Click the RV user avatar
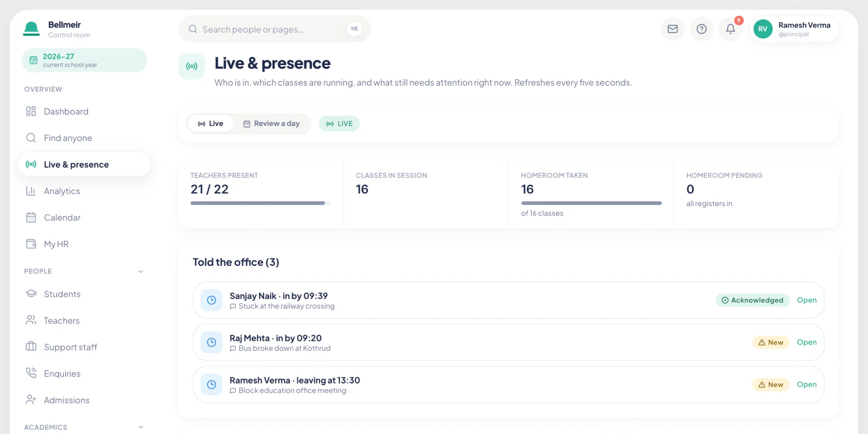Screen dimensions: 868x434 [763, 29]
